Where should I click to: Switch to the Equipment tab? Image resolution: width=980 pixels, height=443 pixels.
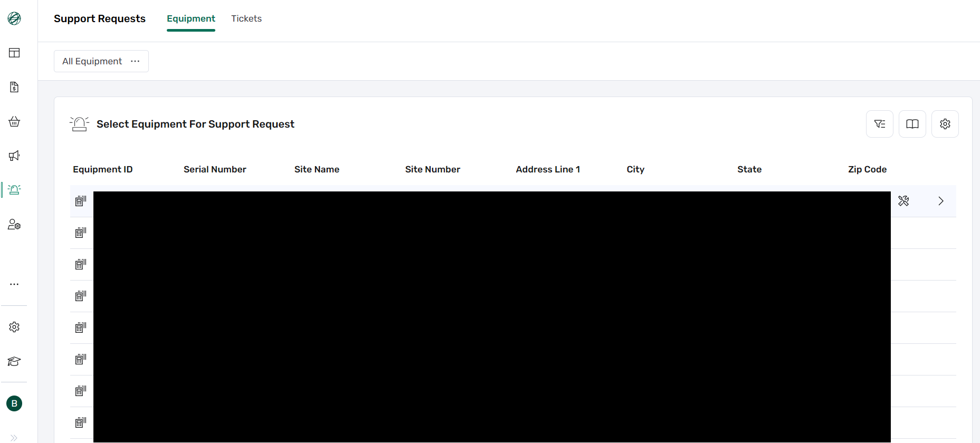191,18
